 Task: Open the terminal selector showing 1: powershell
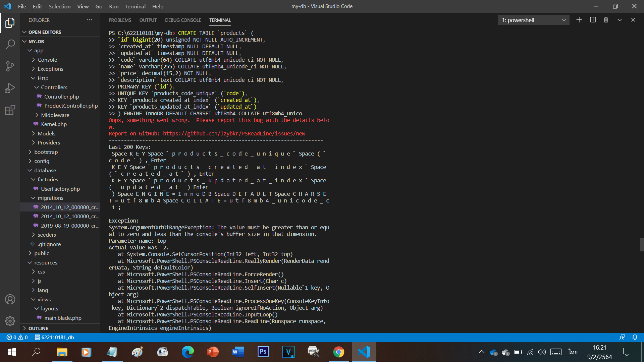point(533,20)
